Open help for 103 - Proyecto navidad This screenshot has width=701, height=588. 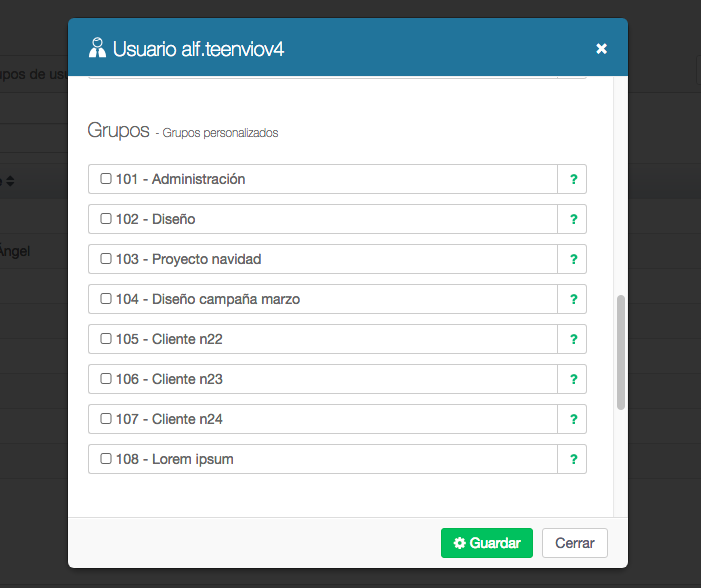(573, 259)
